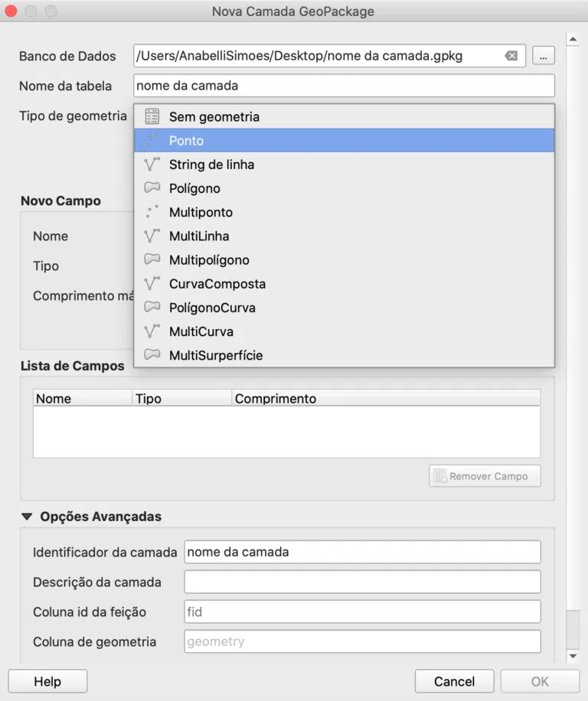Open Help for this dialog
Image resolution: width=588 pixels, height=701 pixels.
click(47, 681)
